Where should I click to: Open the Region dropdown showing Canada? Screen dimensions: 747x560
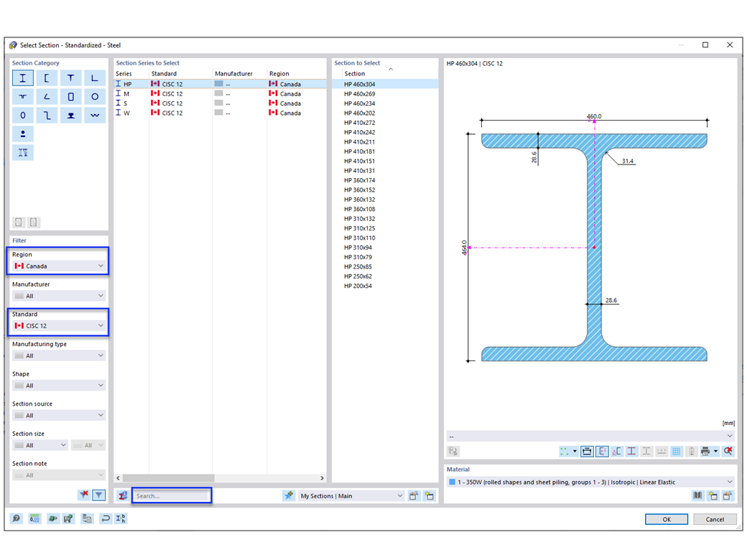[59, 266]
